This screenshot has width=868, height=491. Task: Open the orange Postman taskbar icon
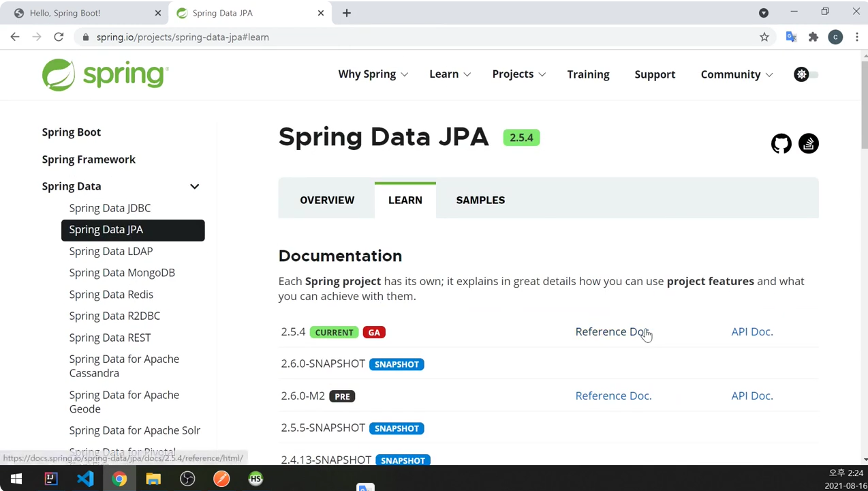tap(221, 479)
